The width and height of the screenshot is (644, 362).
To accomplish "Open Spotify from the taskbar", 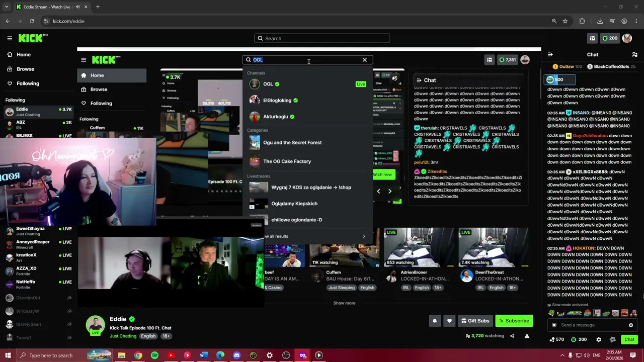I will click(x=154, y=355).
